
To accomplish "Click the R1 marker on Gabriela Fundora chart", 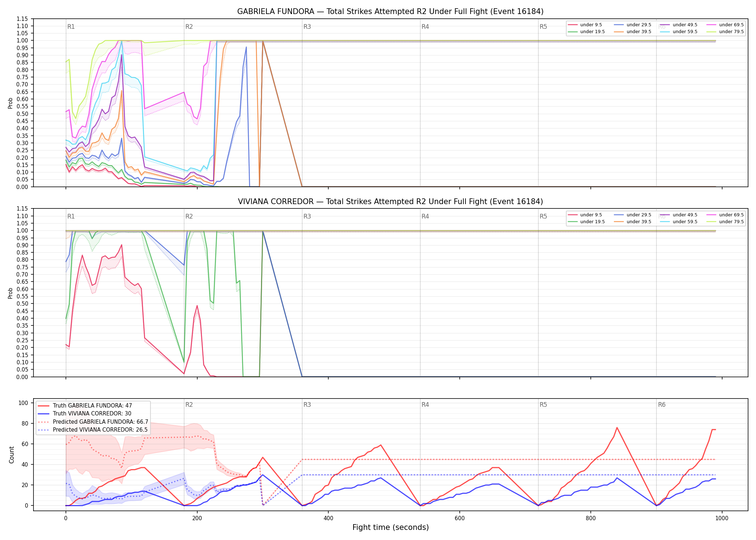I will point(71,27).
